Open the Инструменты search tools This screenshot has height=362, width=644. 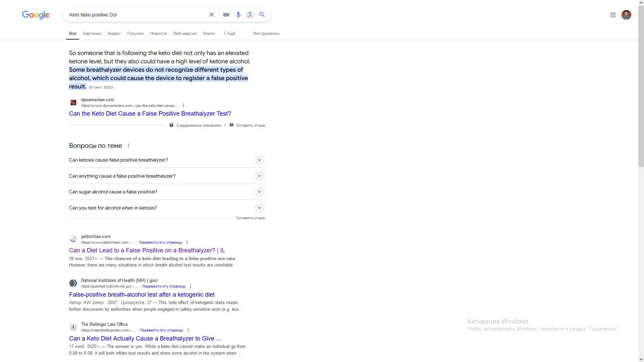pos(266,34)
